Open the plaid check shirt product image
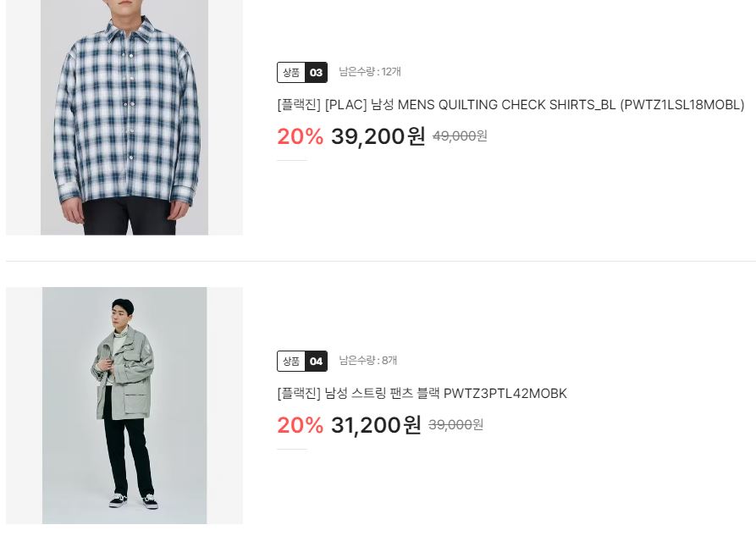Screen dimensions: 756x536 [124, 117]
